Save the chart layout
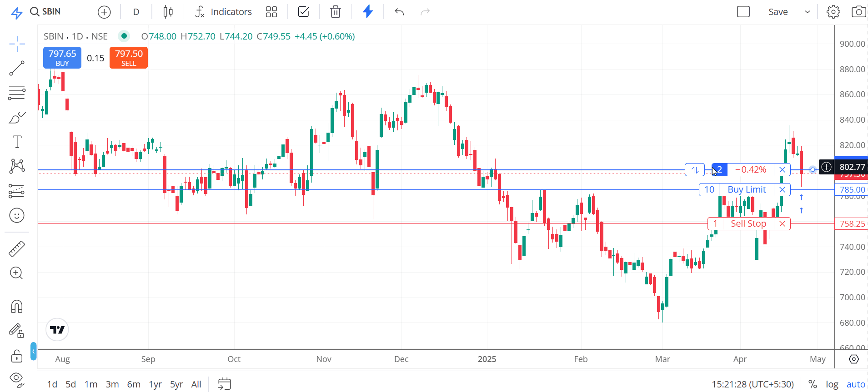Screen dimensions: 868x392 coord(778,12)
